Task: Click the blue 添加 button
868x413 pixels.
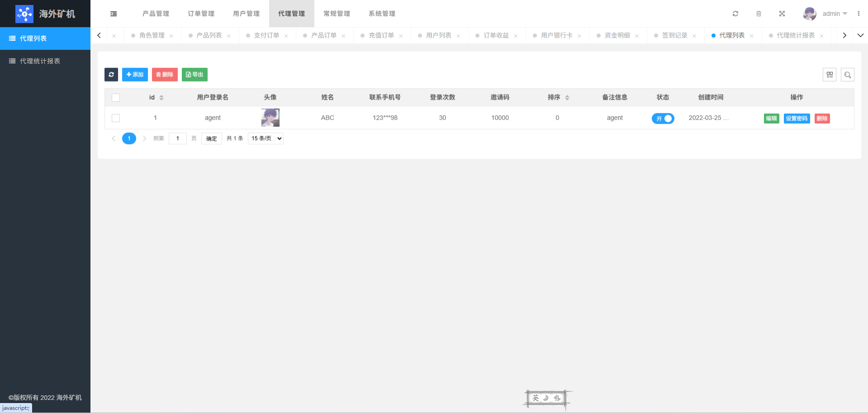Action: 135,75
